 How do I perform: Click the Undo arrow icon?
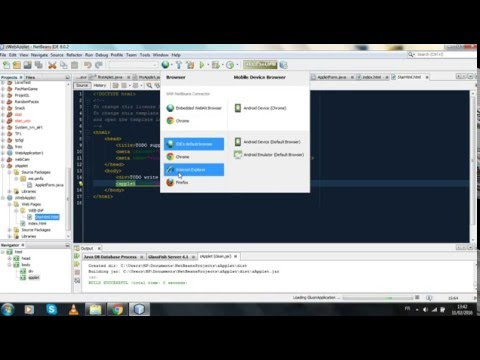point(88,65)
